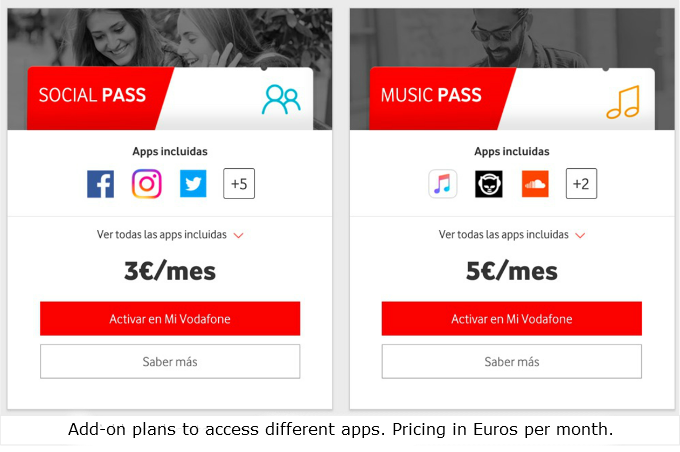The width and height of the screenshot is (680, 452).
Task: Click 'Saber más' for Social Pass
Action: pyautogui.click(x=170, y=361)
